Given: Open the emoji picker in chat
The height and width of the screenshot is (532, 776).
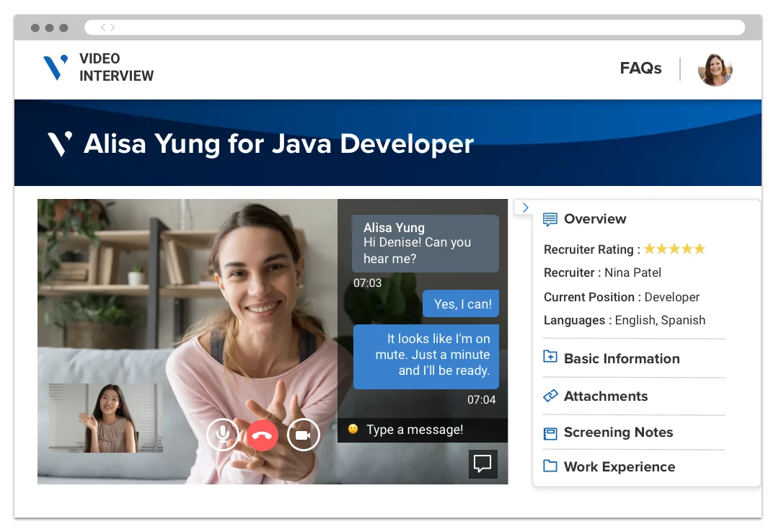Looking at the screenshot, I should pyautogui.click(x=352, y=429).
